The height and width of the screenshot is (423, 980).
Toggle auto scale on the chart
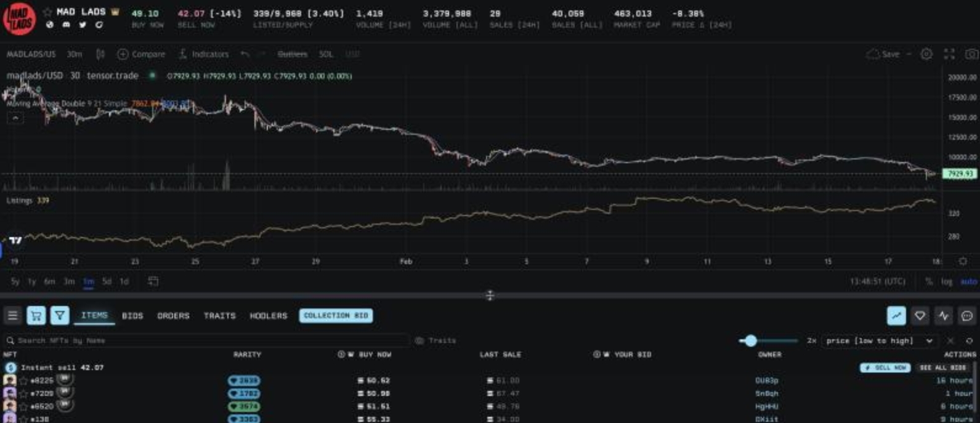969,281
